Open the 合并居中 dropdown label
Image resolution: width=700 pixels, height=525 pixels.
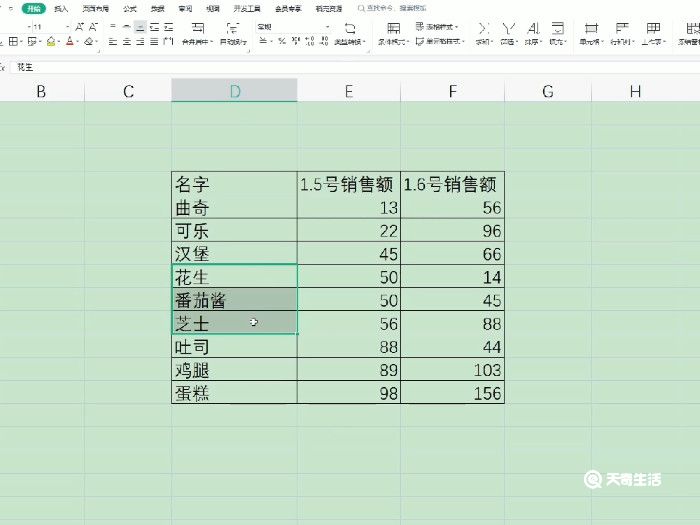197,42
